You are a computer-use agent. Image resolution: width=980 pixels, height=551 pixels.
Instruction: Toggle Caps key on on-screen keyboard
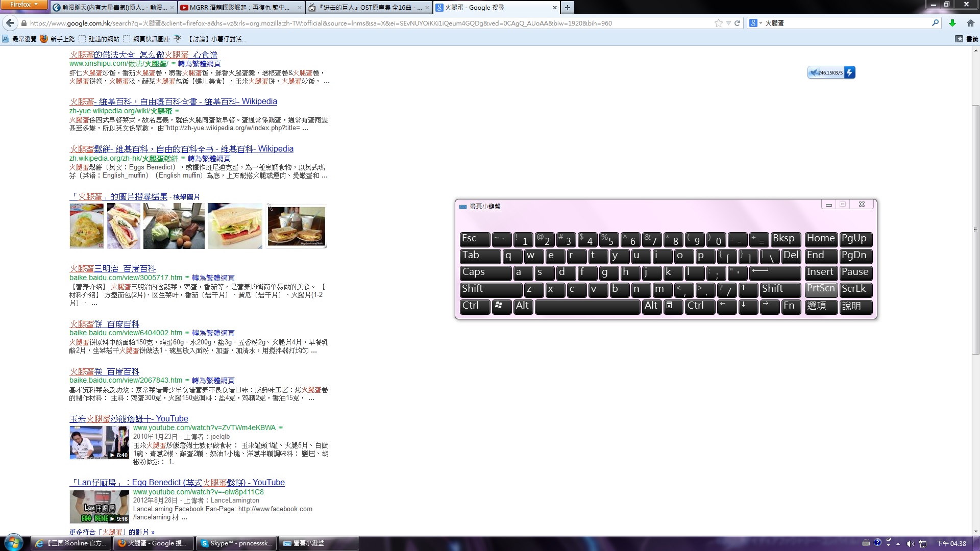pyautogui.click(x=485, y=272)
